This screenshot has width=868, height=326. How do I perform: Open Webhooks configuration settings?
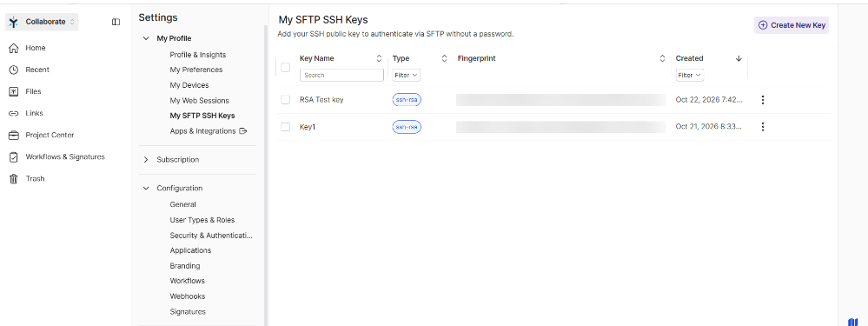187,296
